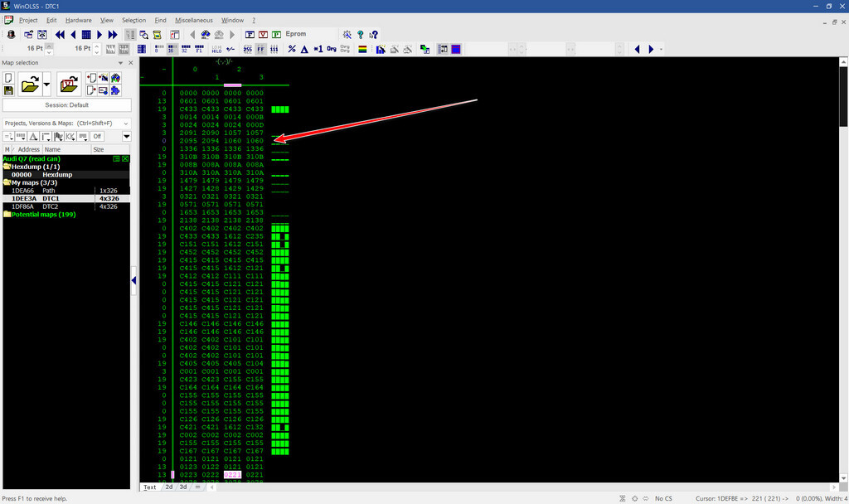
Task: Expand the Potential maps (199) folder
Action: pos(7,215)
